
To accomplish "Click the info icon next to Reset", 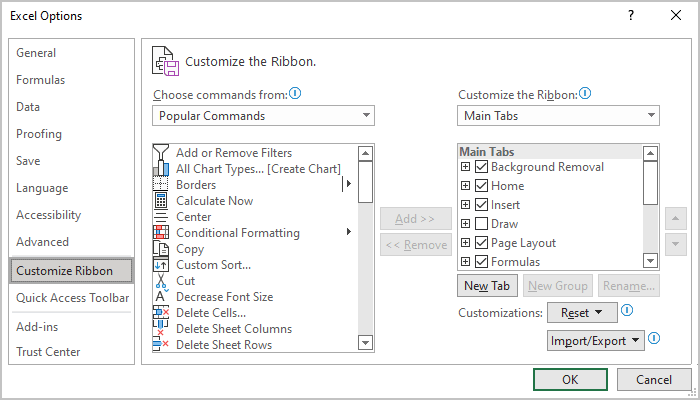I will coord(627,310).
